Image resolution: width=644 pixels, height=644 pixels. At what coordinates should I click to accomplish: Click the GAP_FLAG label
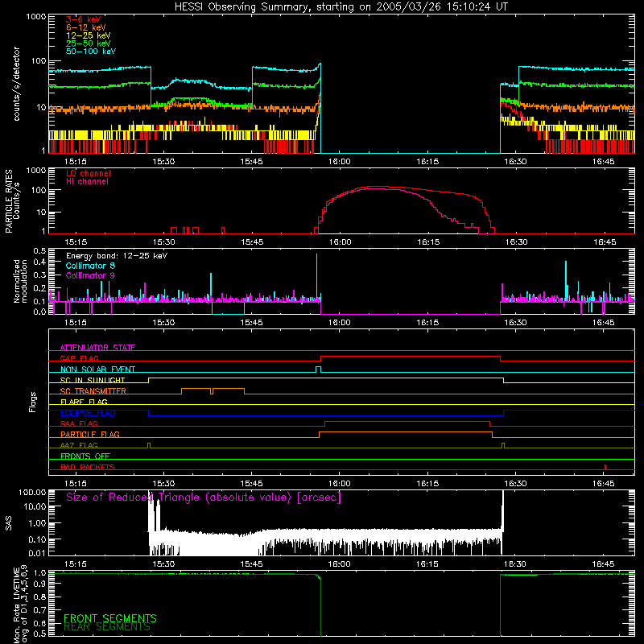tap(79, 358)
